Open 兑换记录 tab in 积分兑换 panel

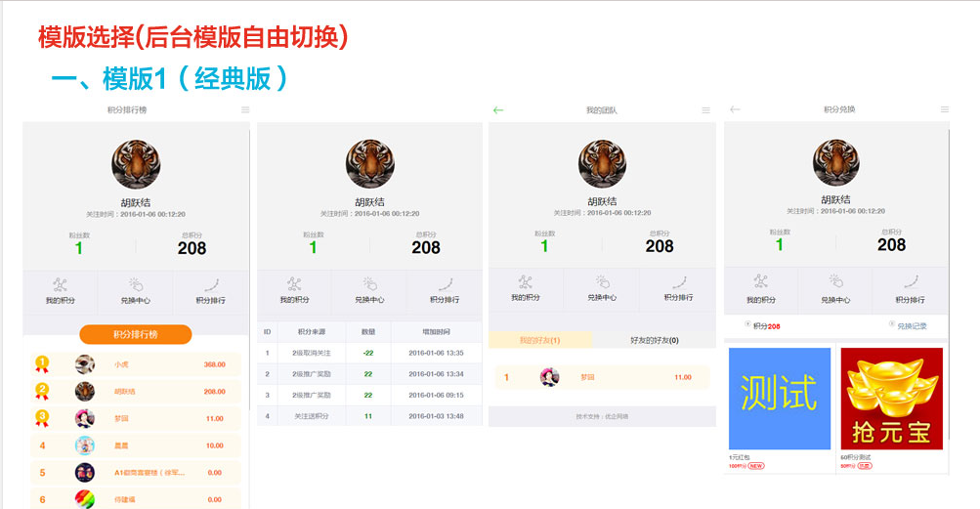908,325
